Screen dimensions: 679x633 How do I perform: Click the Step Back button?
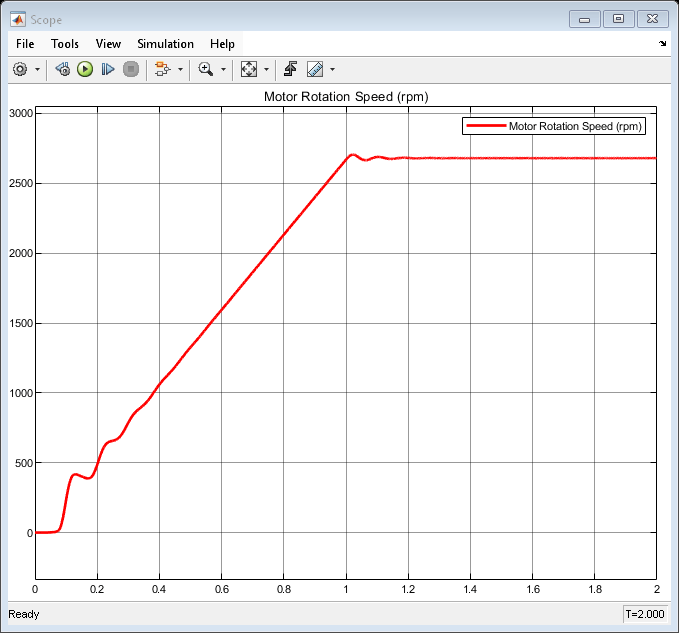[x=62, y=69]
